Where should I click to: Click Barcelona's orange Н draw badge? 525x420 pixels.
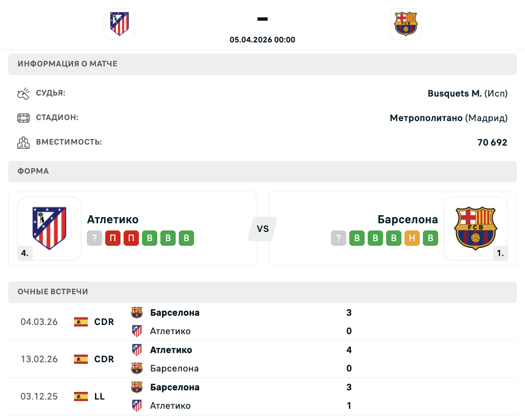[412, 239]
